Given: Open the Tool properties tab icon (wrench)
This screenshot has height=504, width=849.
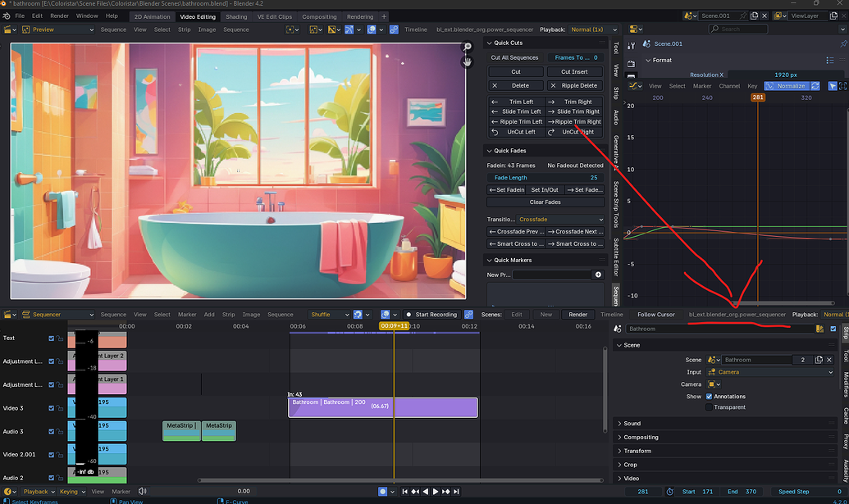Looking at the screenshot, I should (x=632, y=46).
